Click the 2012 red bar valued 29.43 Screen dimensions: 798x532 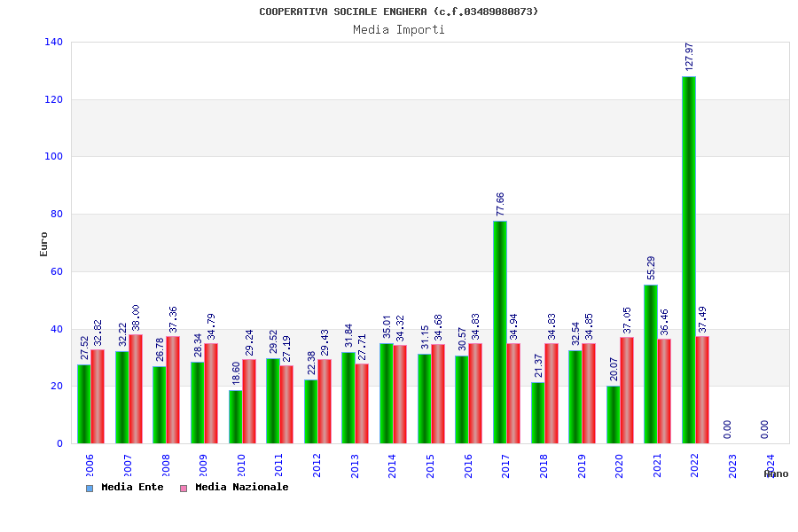point(325,401)
